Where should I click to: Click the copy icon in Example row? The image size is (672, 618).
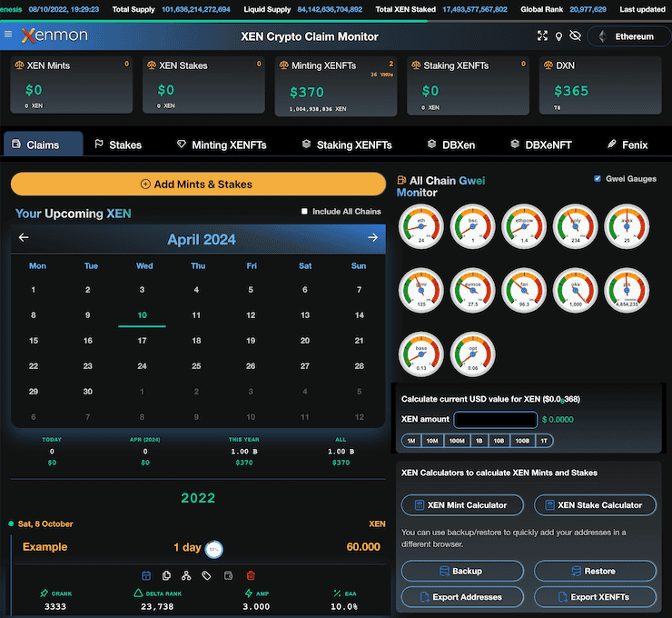coord(166,575)
